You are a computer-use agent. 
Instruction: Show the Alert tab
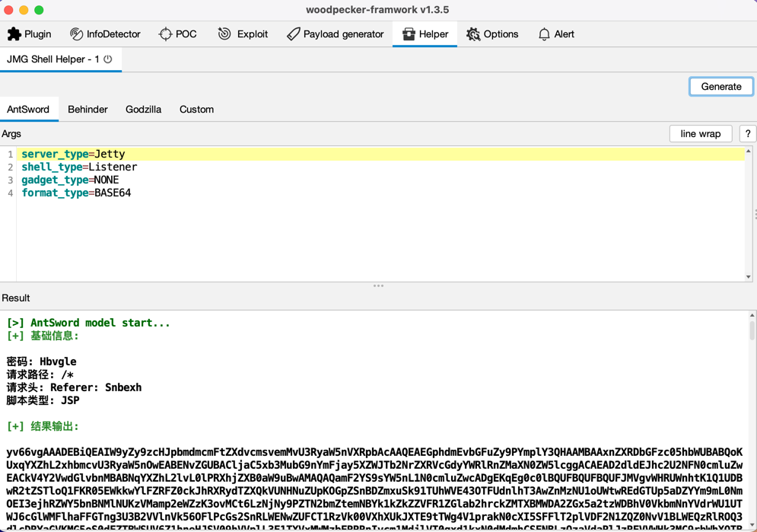coord(556,33)
